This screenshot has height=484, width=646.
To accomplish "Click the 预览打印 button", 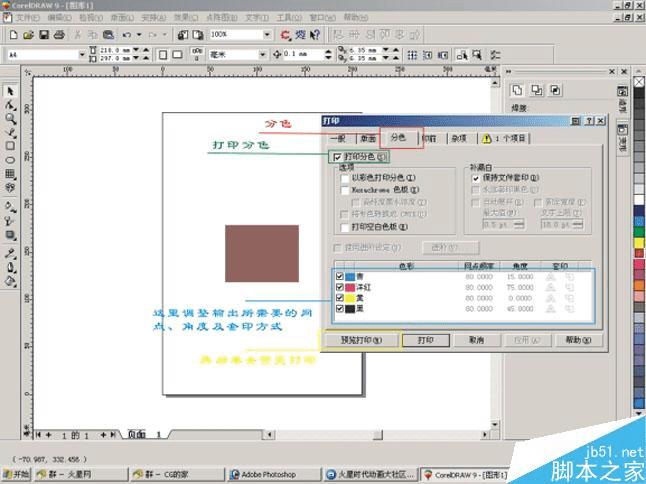I will (x=361, y=340).
